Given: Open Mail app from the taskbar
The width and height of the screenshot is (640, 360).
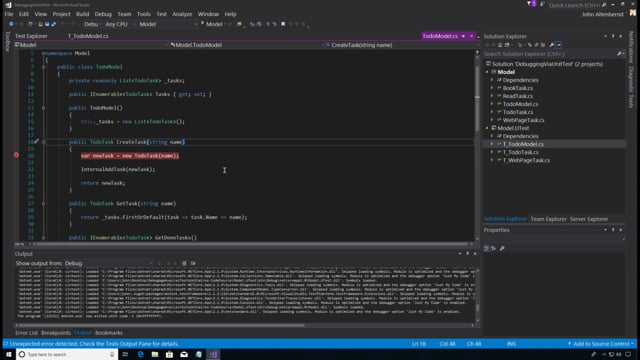Looking at the screenshot, I should pyautogui.click(x=184, y=354).
